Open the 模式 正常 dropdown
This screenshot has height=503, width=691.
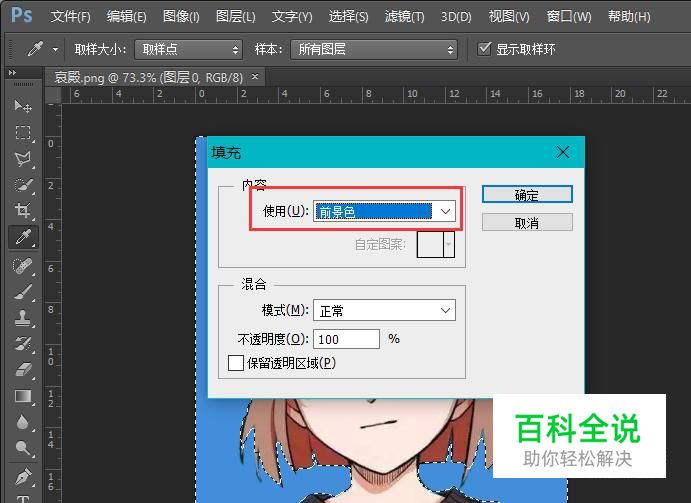(384, 311)
